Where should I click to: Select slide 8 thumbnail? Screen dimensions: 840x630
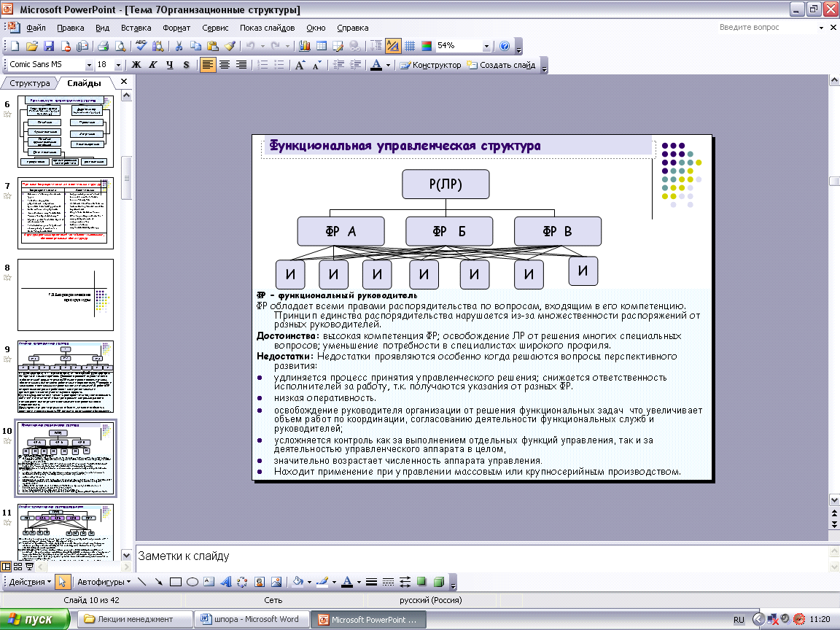tap(66, 295)
